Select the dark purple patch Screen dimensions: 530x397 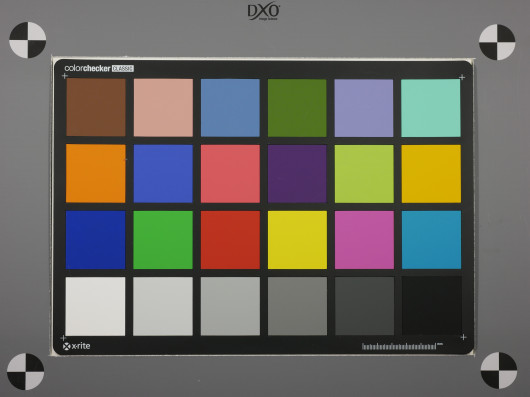coord(297,174)
